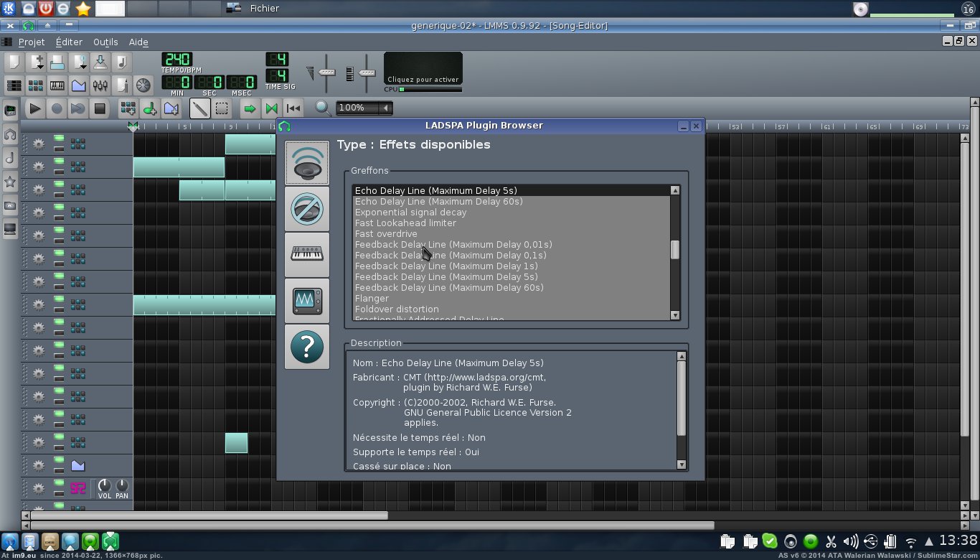Export the project with the note page icon
980x560 pixels.
[122, 62]
